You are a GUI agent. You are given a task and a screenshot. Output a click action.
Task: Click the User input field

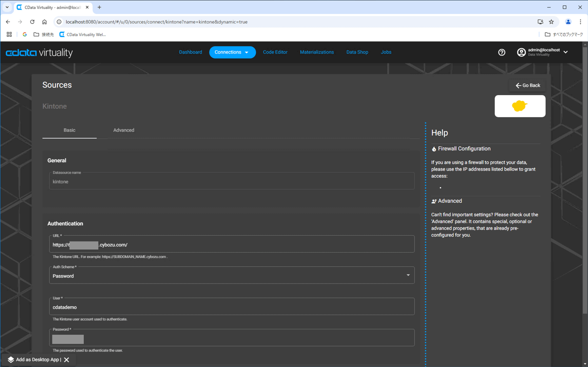coord(232,307)
